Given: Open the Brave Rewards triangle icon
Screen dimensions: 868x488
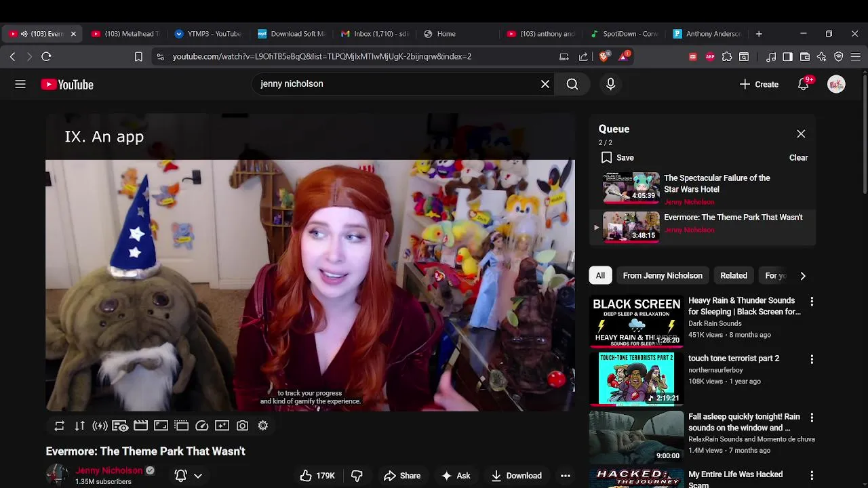Looking at the screenshot, I should pos(624,56).
